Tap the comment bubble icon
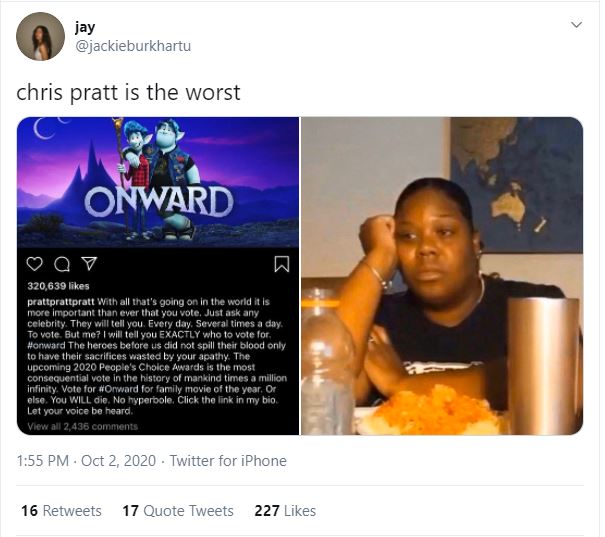Image resolution: width=605 pixels, height=537 pixels. [62, 264]
